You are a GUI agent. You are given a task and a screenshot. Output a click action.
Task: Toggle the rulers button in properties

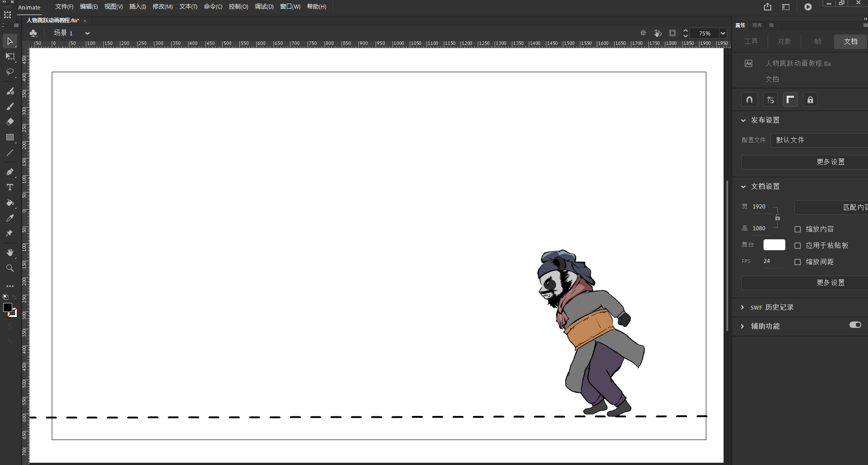coord(790,100)
